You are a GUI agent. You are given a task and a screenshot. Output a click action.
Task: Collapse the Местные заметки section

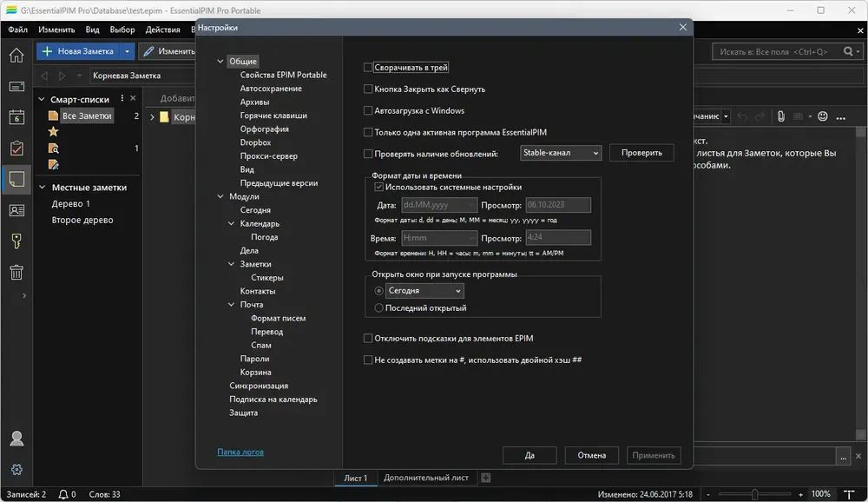[x=42, y=188]
